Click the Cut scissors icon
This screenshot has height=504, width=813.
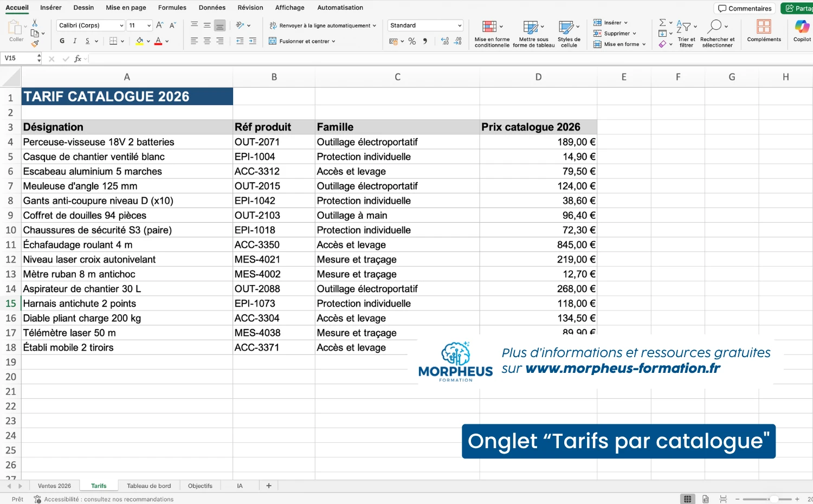click(35, 23)
